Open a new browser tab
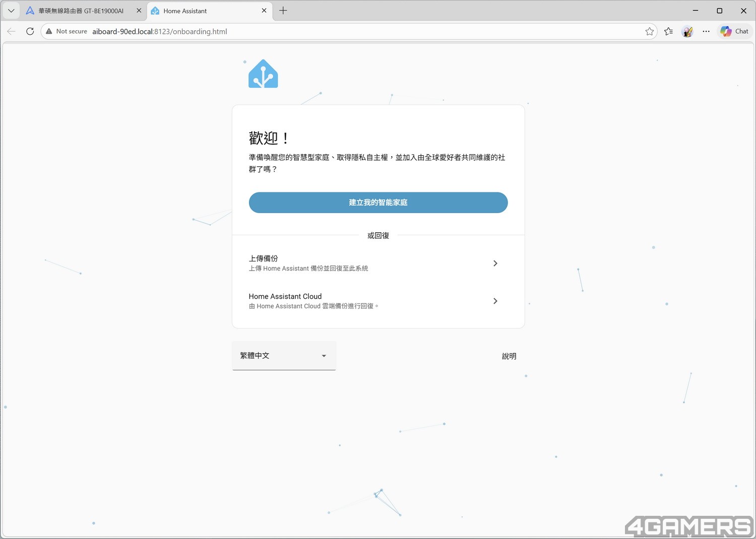The image size is (756, 539). (283, 11)
